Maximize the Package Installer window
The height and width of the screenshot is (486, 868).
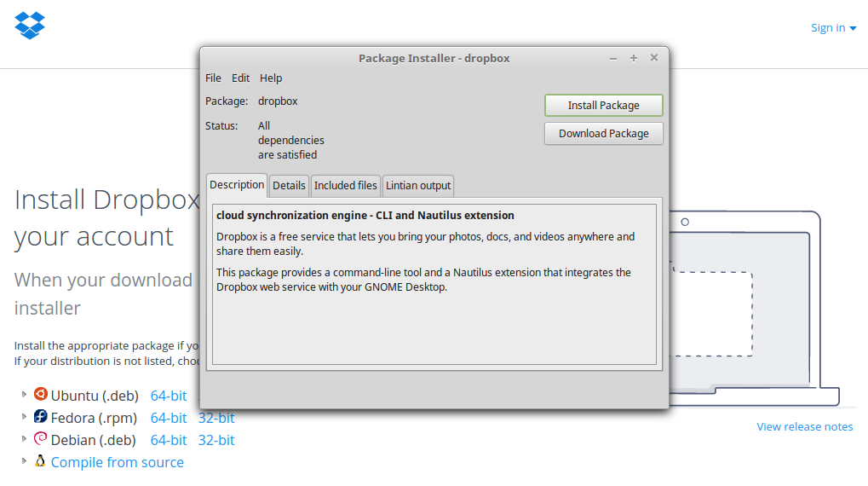pos(634,58)
